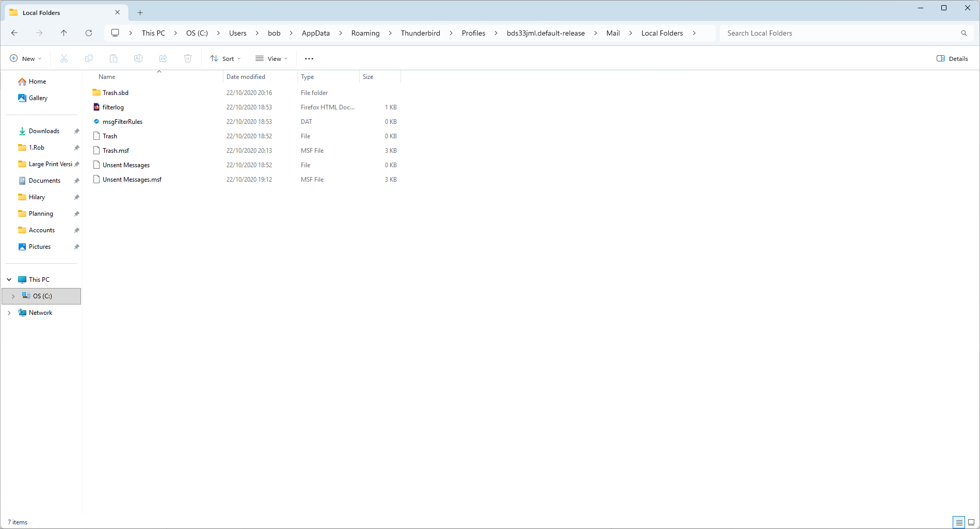
Task: Navigate to bob in the address bar
Action: tap(274, 33)
